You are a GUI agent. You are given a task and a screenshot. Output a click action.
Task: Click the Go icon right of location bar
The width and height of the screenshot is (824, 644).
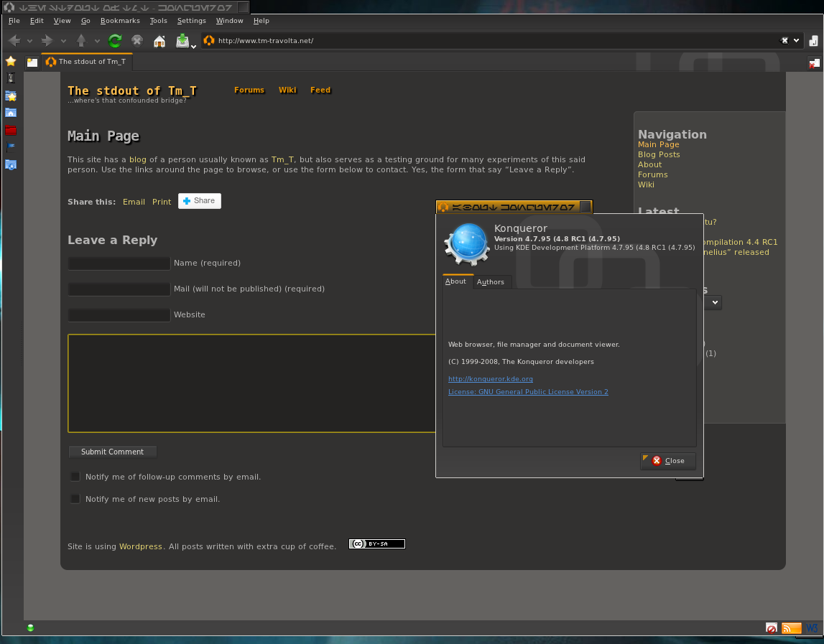point(813,40)
